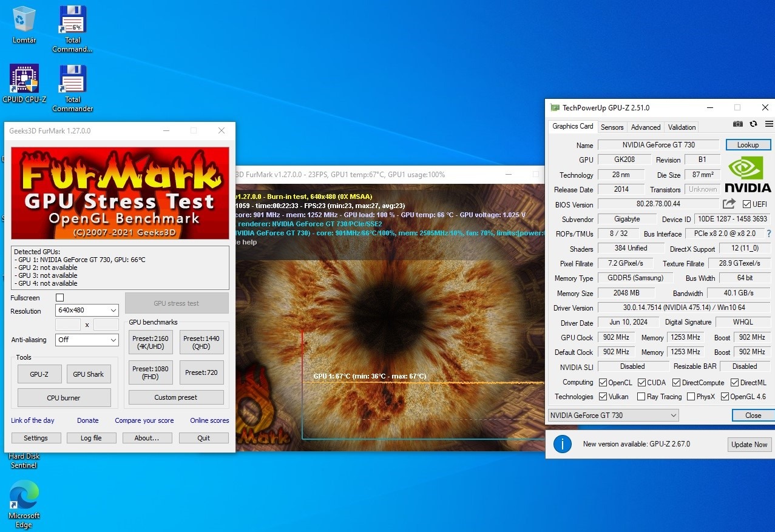Toggle the Ray Tracing checkbox
This screenshot has width=775, height=532.
pos(641,397)
